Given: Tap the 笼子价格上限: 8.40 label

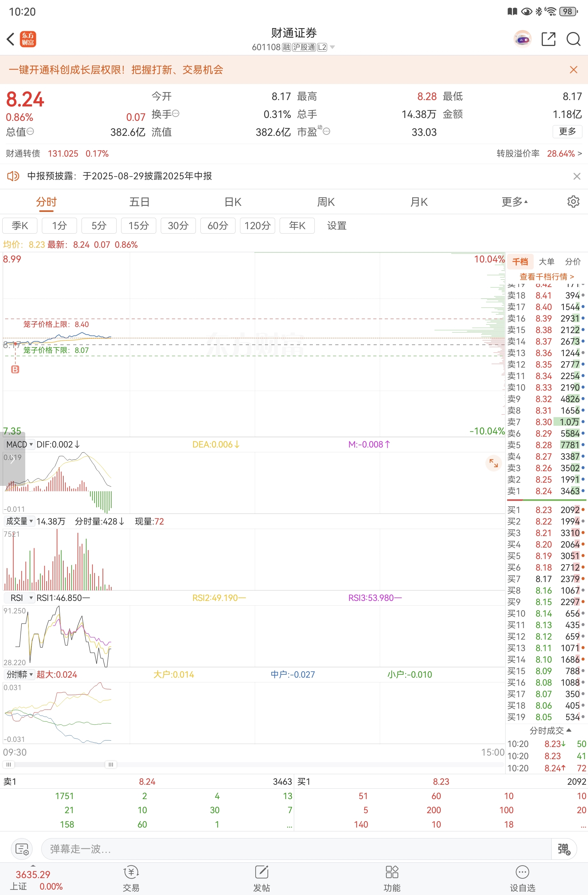Looking at the screenshot, I should coord(56,324).
